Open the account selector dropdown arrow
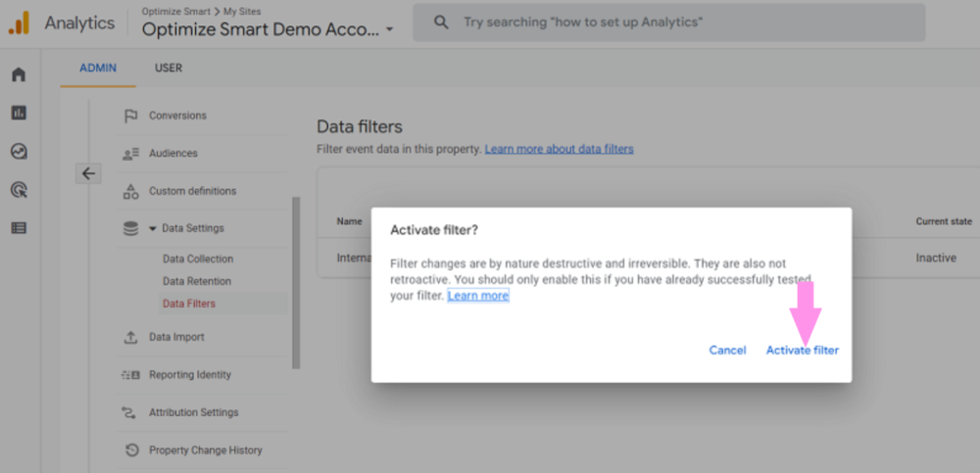Viewport: 980px width, 473px height. [x=389, y=29]
